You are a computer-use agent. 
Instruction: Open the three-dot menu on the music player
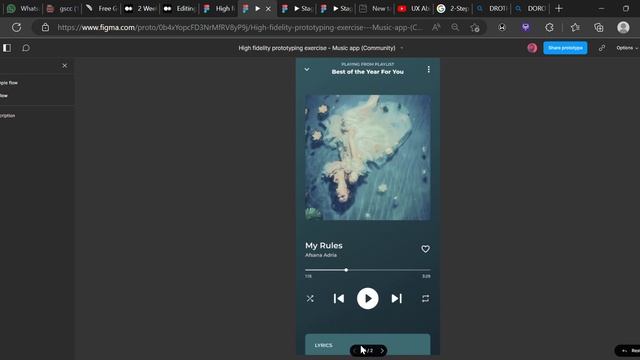(x=428, y=69)
